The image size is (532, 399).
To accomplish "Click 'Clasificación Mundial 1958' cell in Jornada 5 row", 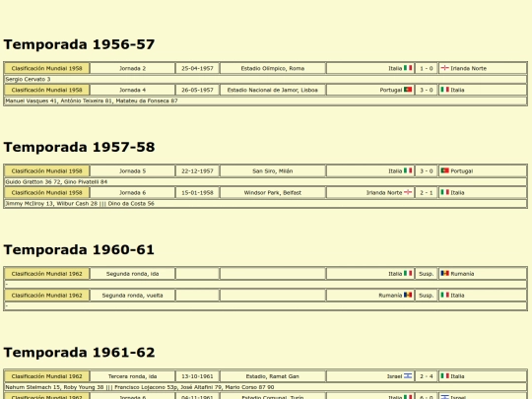I will click(x=47, y=171).
